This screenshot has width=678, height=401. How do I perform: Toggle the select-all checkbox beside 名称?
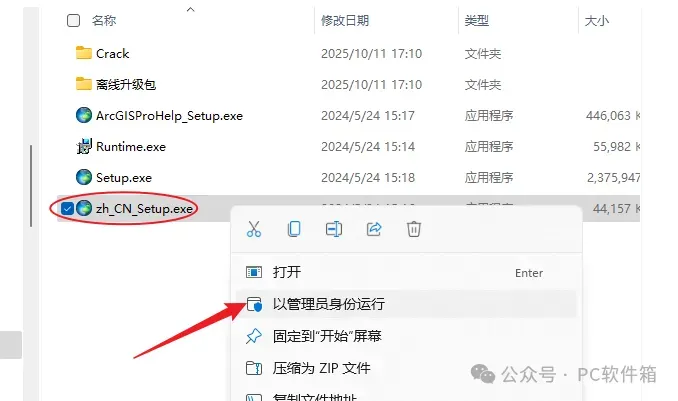(x=74, y=20)
